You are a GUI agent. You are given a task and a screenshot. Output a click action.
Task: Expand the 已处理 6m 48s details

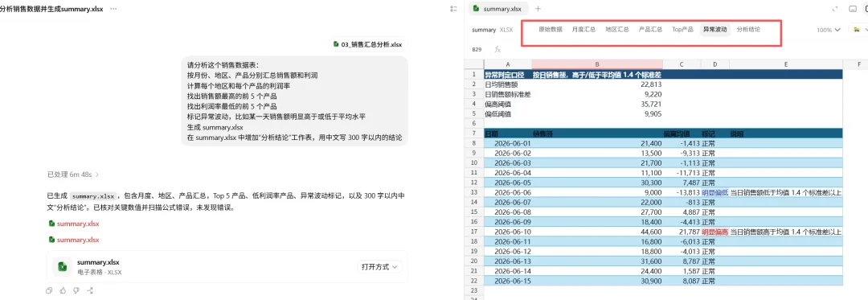coord(73,175)
